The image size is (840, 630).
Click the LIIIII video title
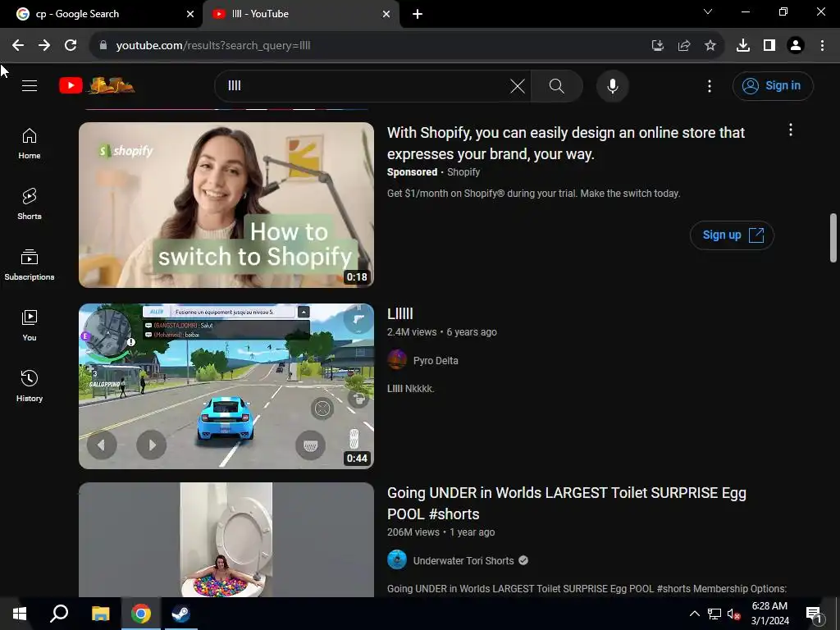(400, 314)
